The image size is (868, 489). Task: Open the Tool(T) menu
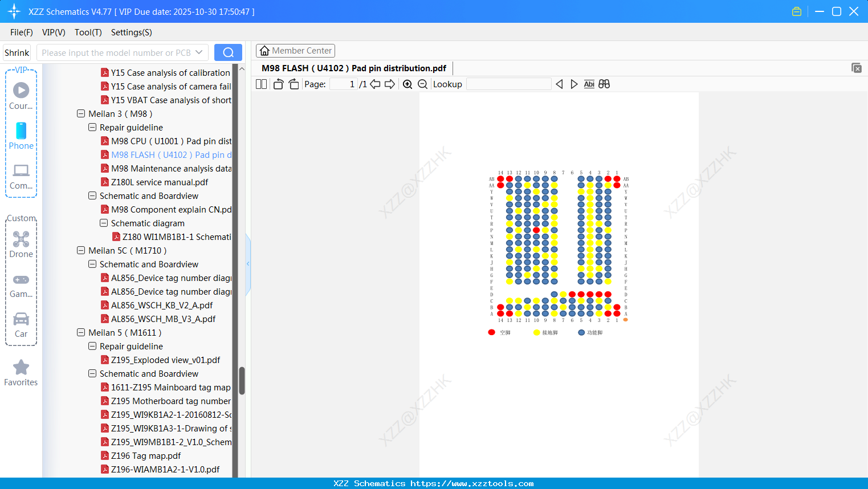(x=88, y=32)
